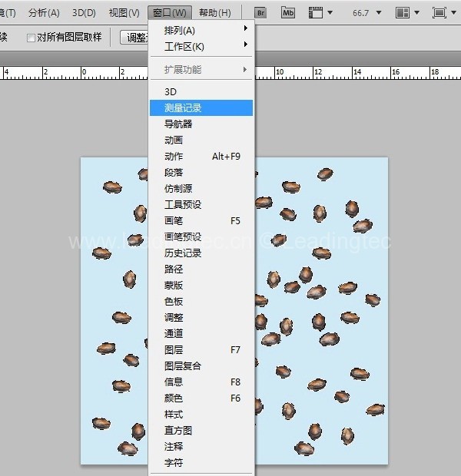
Task: Open the arrange documents icon
Action: (403, 13)
